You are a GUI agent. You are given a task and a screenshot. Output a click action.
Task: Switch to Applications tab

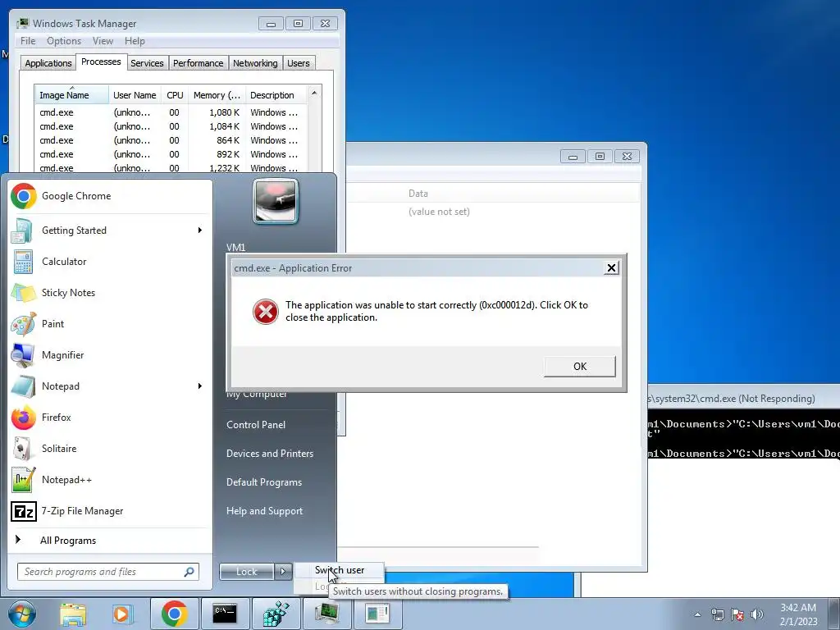pos(48,63)
